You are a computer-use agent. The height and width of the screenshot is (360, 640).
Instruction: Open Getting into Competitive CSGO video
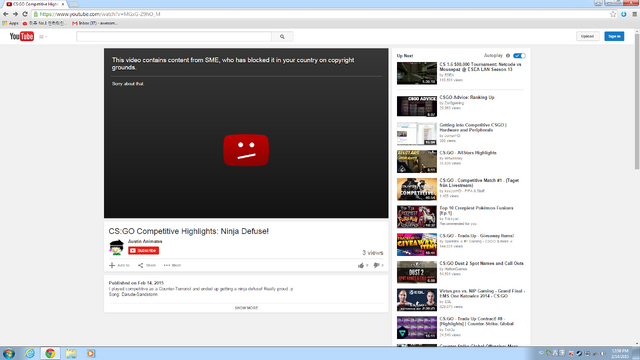click(473, 127)
